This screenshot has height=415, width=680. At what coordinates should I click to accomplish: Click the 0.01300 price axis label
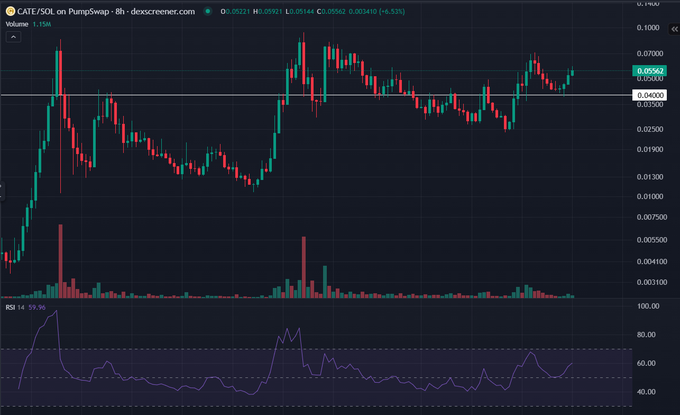[650, 177]
